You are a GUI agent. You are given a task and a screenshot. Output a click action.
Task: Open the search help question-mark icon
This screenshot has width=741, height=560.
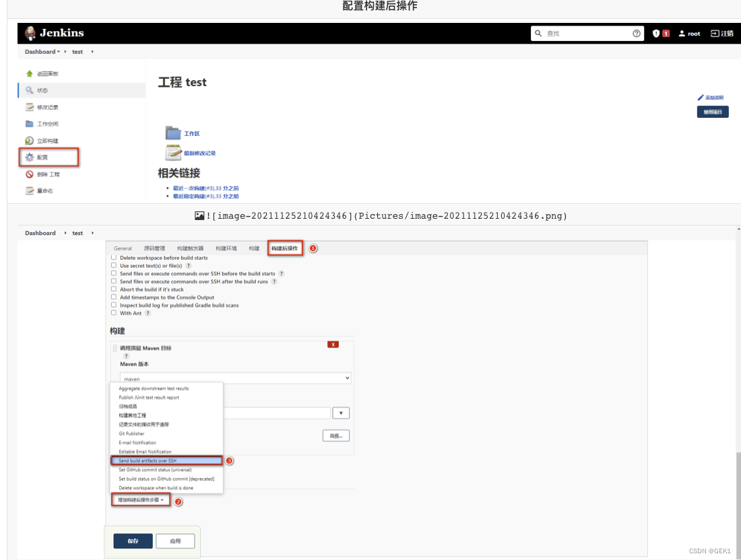(636, 34)
